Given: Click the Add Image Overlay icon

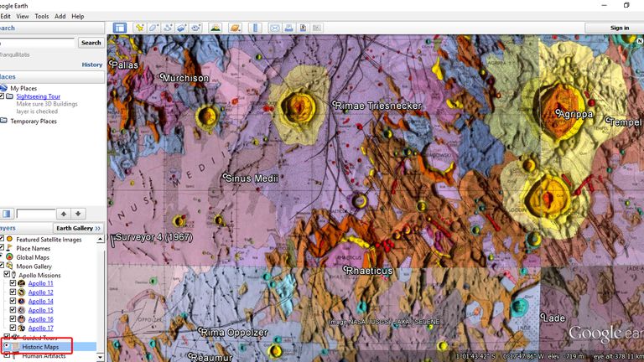Looking at the screenshot, I should tap(180, 28).
